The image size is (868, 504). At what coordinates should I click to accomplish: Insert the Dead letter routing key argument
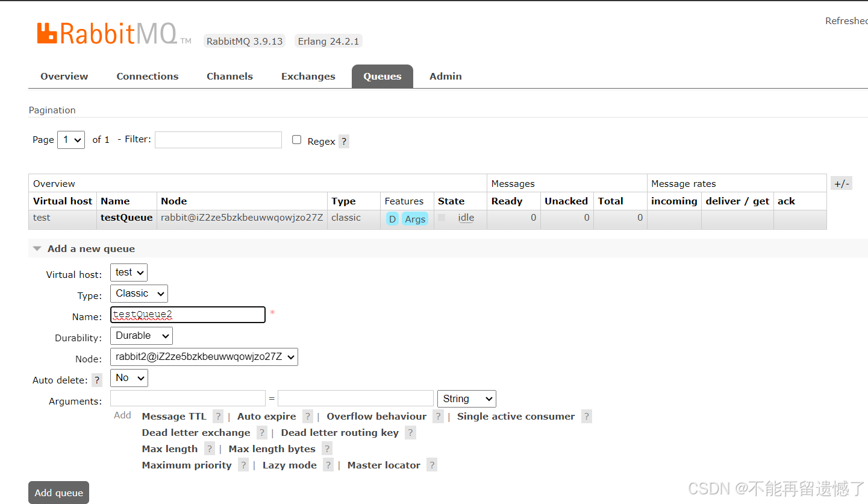tap(340, 432)
